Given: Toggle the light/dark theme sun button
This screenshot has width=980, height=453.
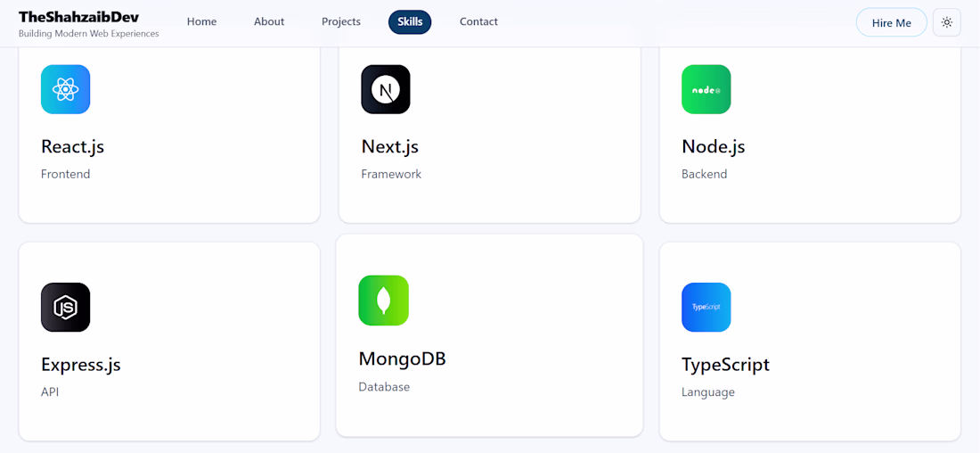Looking at the screenshot, I should pyautogui.click(x=947, y=22).
